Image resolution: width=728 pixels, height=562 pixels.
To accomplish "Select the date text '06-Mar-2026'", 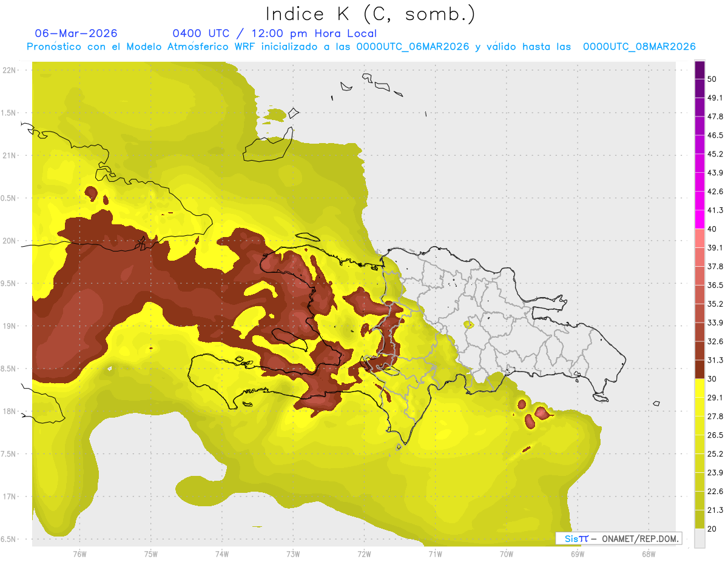I will [x=76, y=33].
